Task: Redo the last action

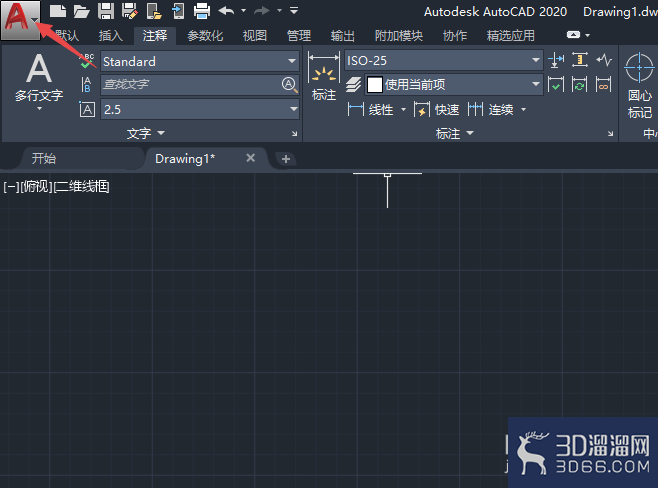Action: click(x=262, y=10)
